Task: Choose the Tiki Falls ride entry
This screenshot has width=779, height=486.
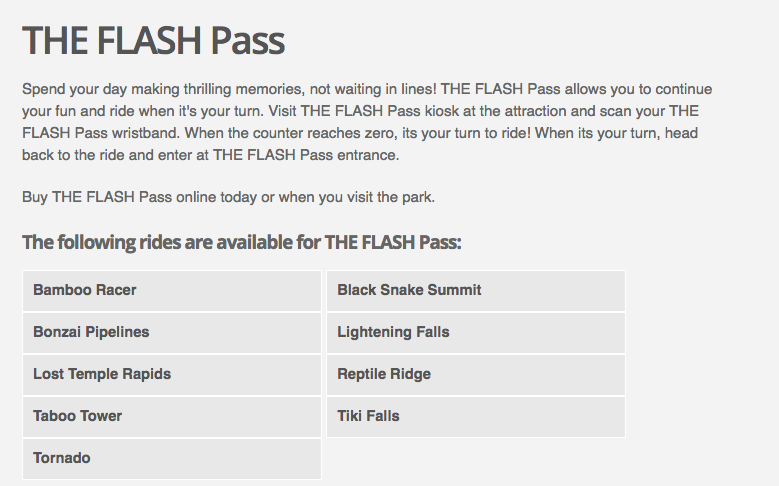Action: click(476, 417)
